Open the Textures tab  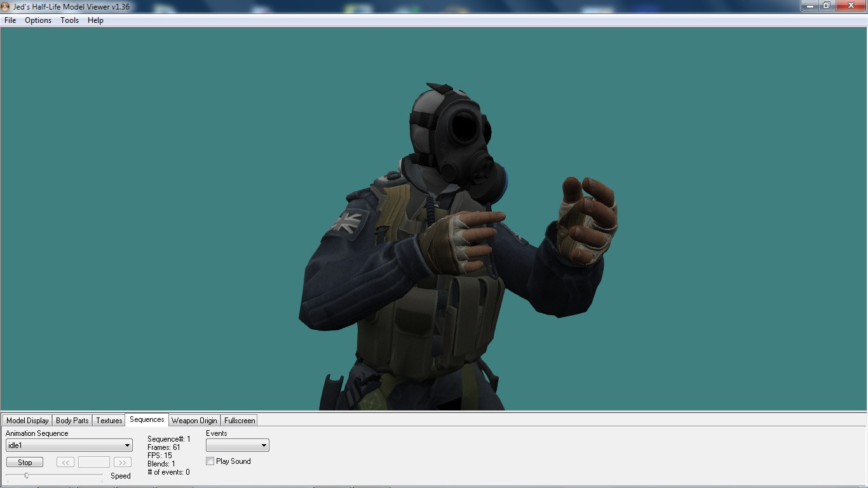[108, 420]
